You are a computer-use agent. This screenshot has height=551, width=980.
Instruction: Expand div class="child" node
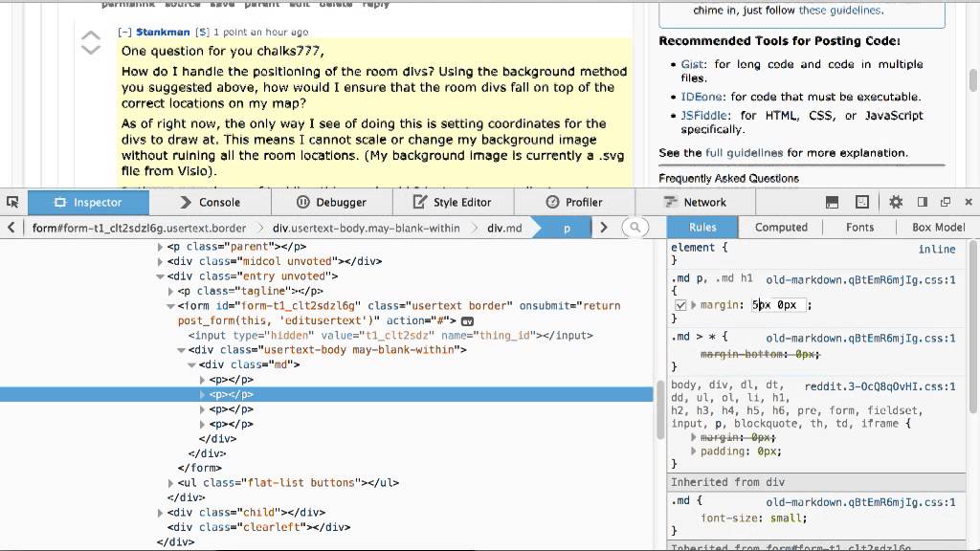(160, 513)
